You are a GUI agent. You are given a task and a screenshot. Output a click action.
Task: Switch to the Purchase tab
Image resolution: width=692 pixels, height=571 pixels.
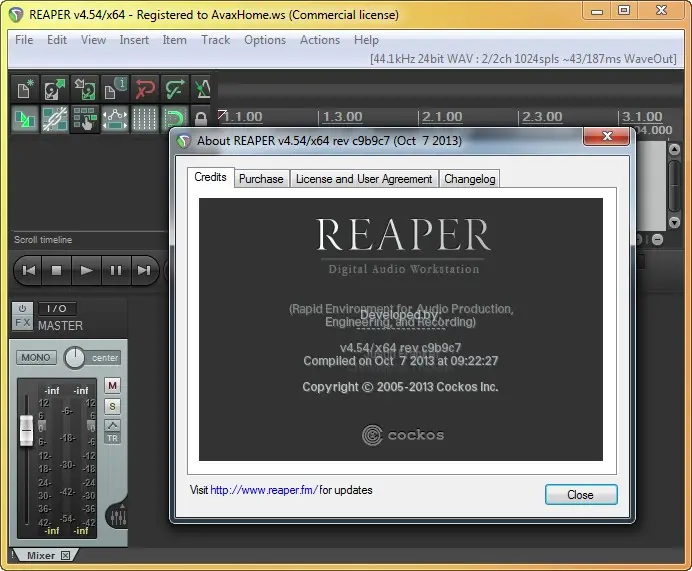click(261, 179)
